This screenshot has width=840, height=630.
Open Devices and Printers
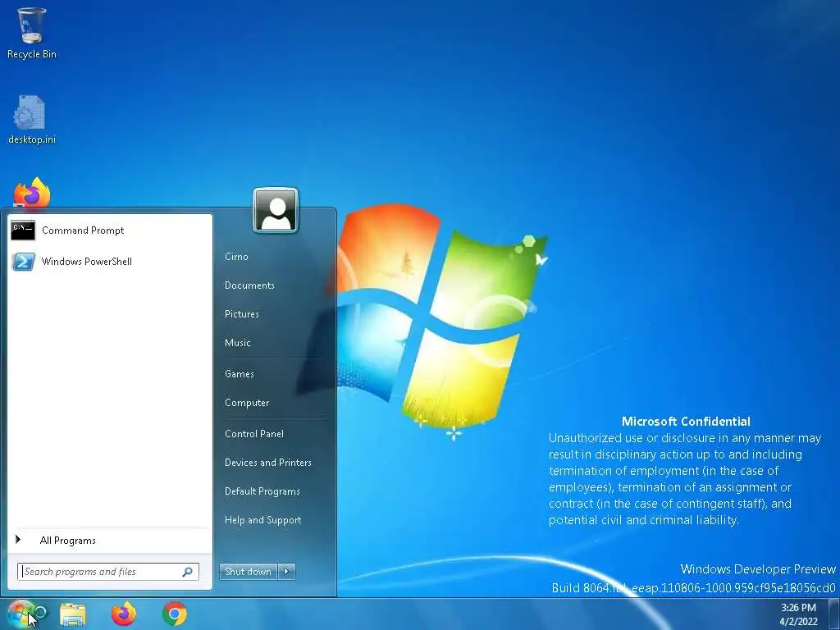click(x=268, y=463)
